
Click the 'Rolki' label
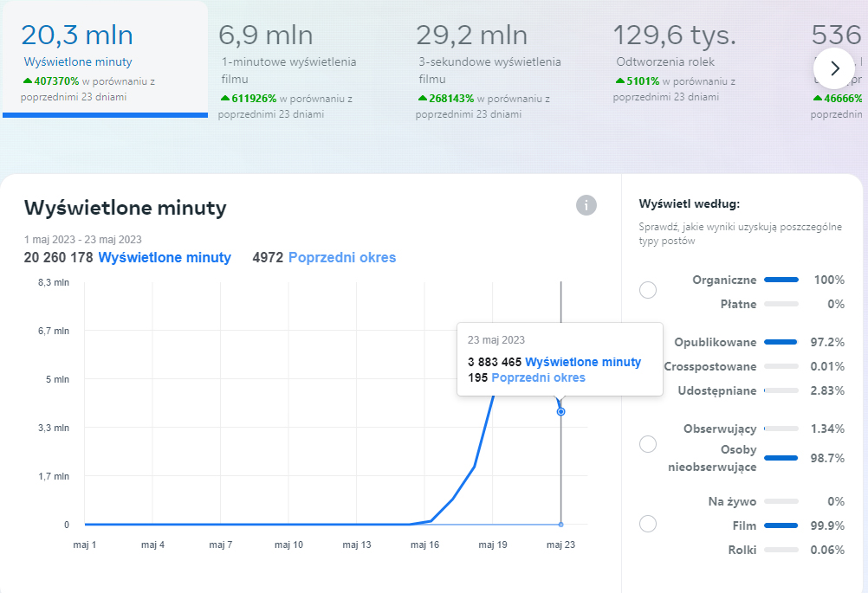pyautogui.click(x=742, y=550)
